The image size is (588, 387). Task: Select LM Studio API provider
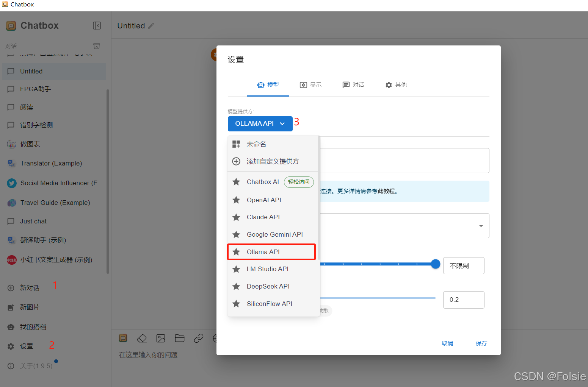[273, 269]
